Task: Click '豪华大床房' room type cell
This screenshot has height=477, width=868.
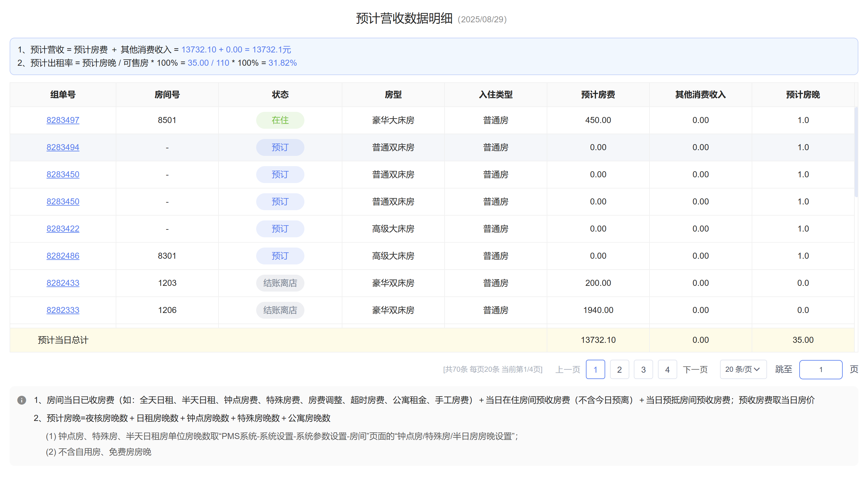Action: (393, 120)
